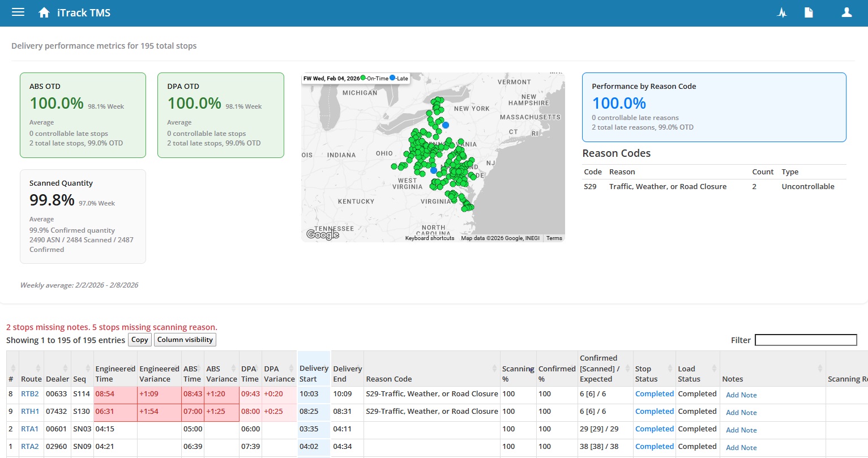Screen dimensions: 868x458
Task: Click the Google logo on the map
Action: pyautogui.click(x=322, y=233)
